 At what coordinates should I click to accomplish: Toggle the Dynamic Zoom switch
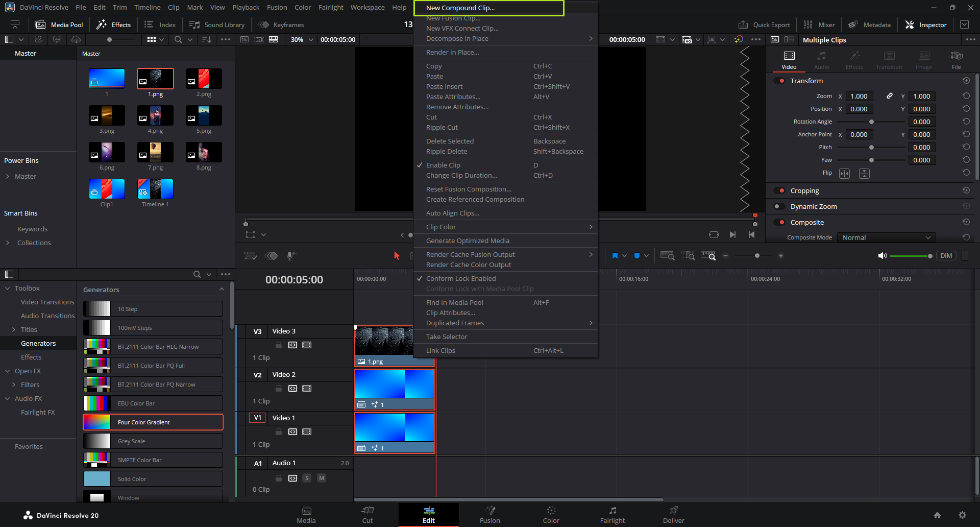pyautogui.click(x=779, y=206)
